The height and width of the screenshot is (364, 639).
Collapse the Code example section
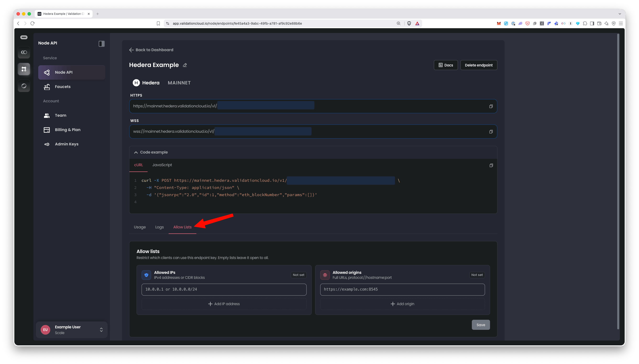pyautogui.click(x=151, y=152)
